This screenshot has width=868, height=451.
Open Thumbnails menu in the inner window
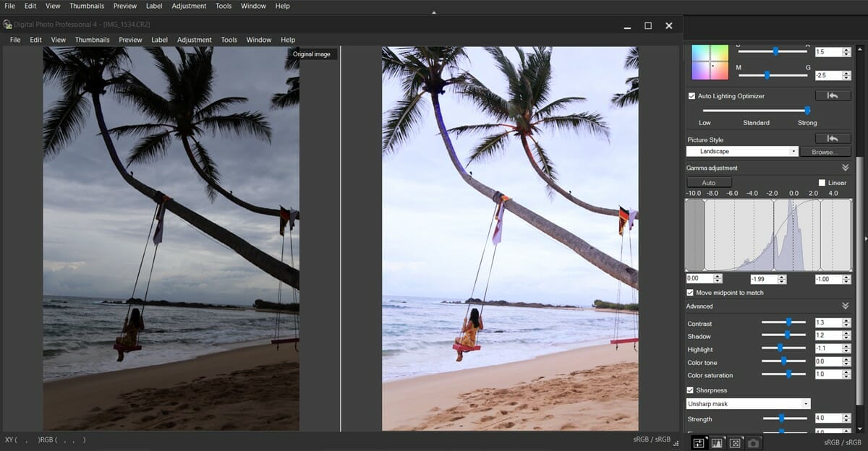point(92,40)
